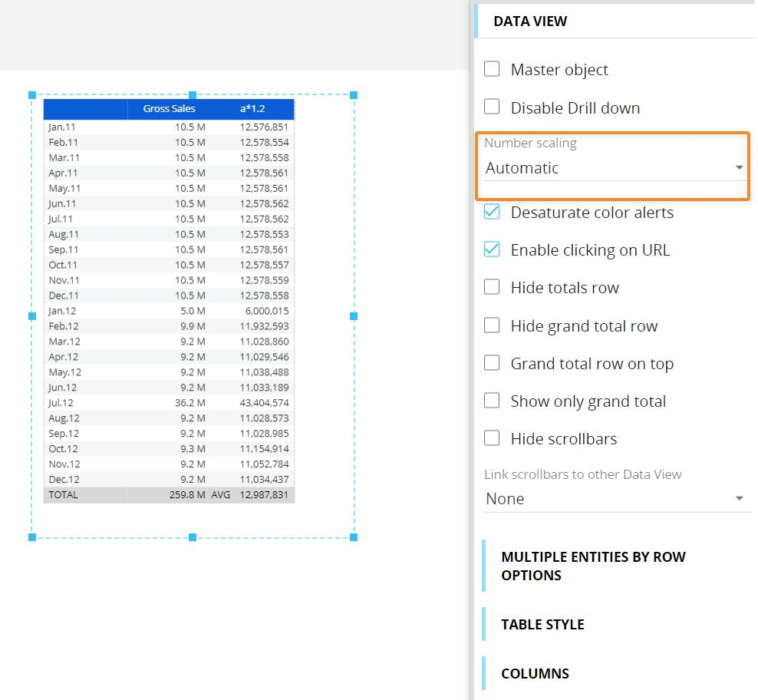758x700 pixels.
Task: Enable the Master object checkbox
Action: tap(492, 68)
